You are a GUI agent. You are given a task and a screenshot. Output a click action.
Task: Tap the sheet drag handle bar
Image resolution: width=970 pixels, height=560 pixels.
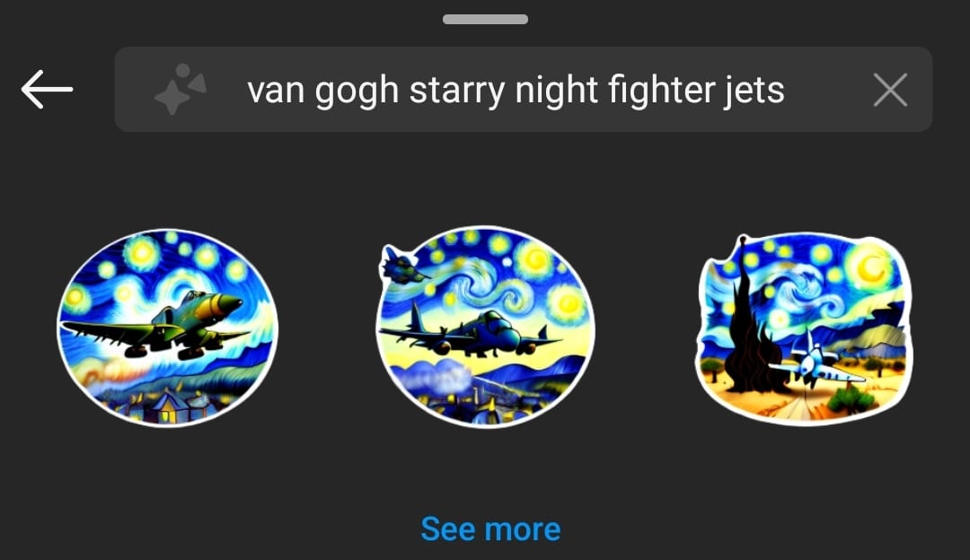click(x=485, y=19)
